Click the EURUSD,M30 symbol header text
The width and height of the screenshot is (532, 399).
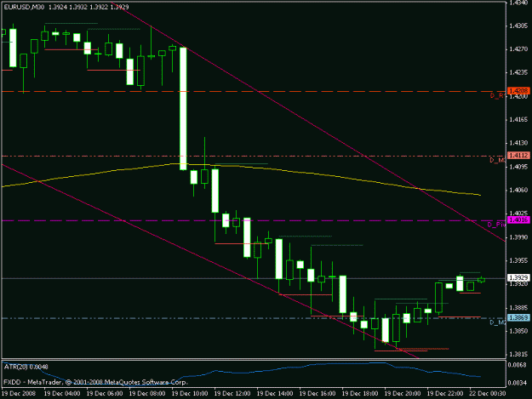click(x=24, y=7)
